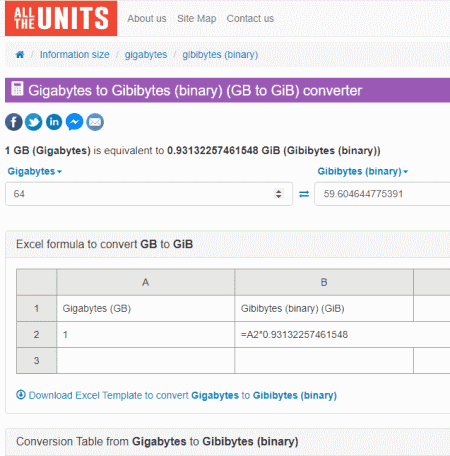Click row 3 header in Excel table

pos(37,360)
